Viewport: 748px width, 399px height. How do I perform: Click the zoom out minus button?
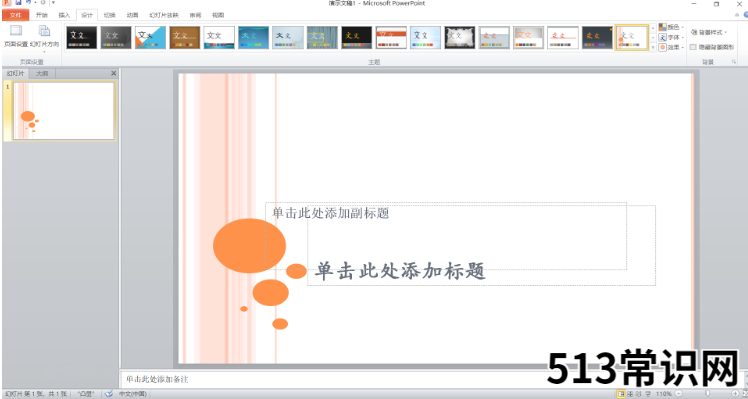pos(678,394)
